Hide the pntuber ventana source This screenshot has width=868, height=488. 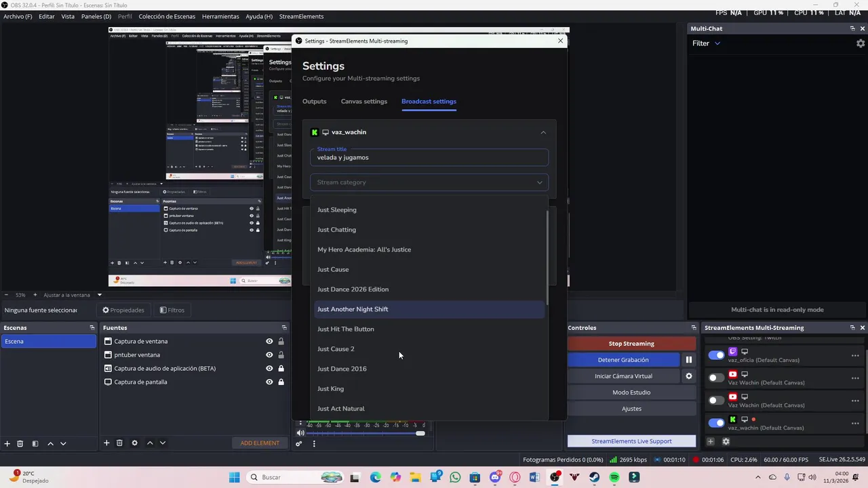pyautogui.click(x=269, y=355)
